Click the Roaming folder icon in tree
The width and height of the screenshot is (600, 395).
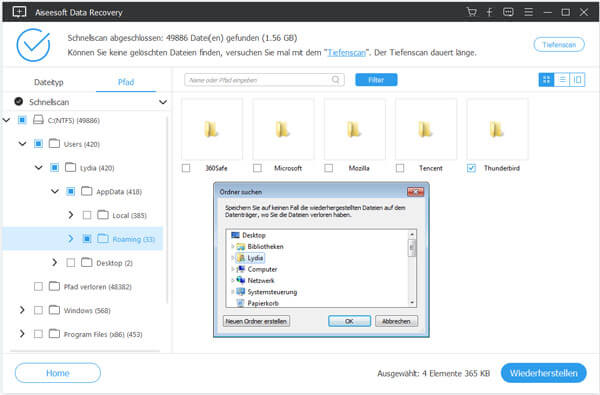(103, 238)
